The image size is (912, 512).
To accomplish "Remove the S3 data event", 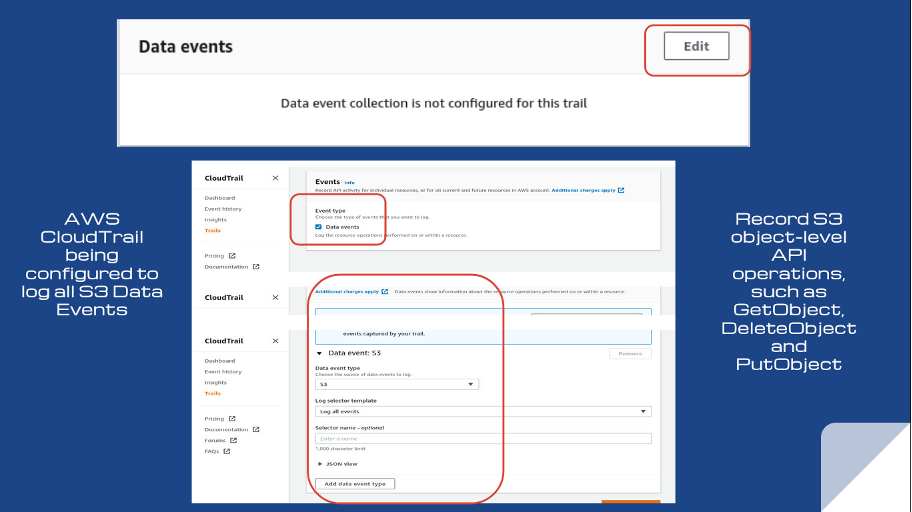I will (630, 354).
